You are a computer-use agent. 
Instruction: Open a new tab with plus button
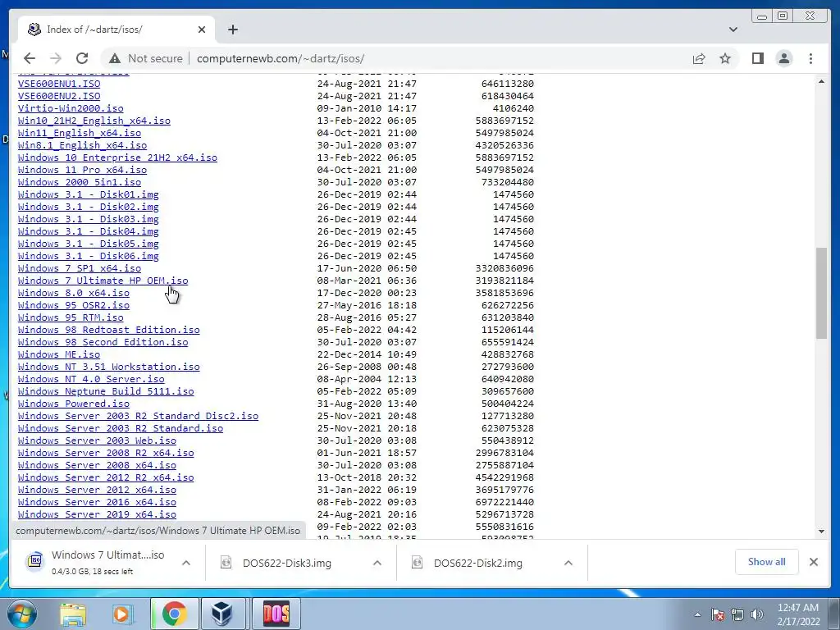point(232,30)
